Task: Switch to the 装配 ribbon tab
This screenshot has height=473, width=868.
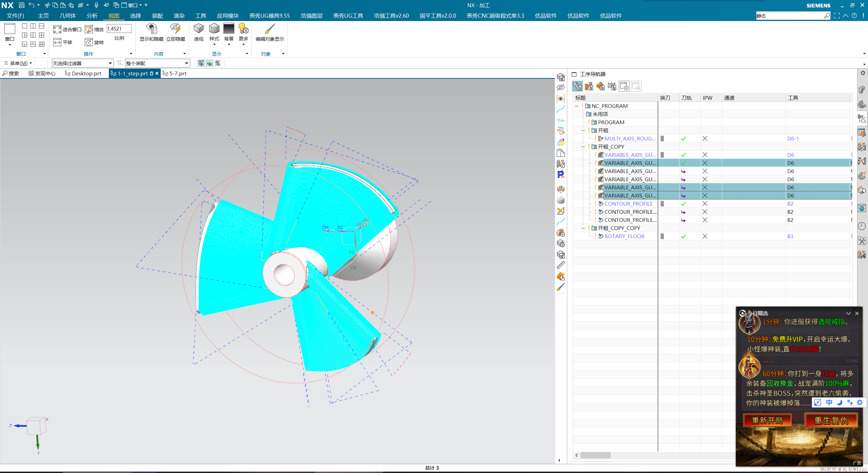Action: pyautogui.click(x=157, y=16)
